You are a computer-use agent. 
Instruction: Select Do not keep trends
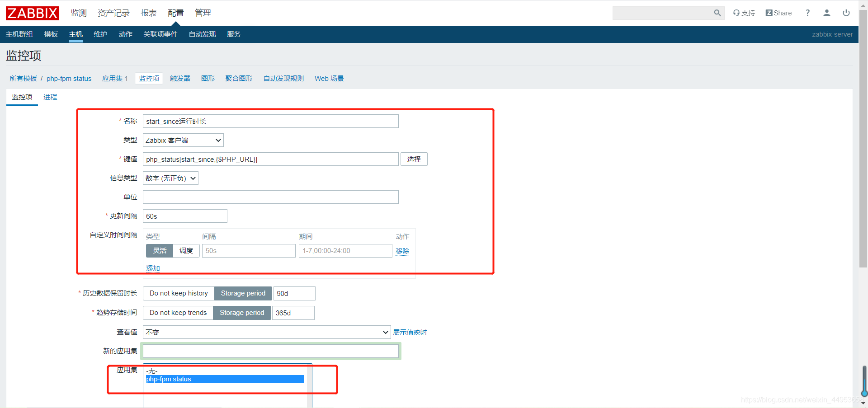click(178, 313)
